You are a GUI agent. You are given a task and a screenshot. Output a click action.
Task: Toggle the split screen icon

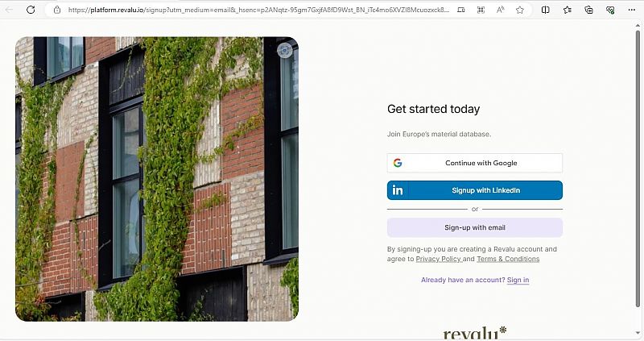[x=546, y=10]
